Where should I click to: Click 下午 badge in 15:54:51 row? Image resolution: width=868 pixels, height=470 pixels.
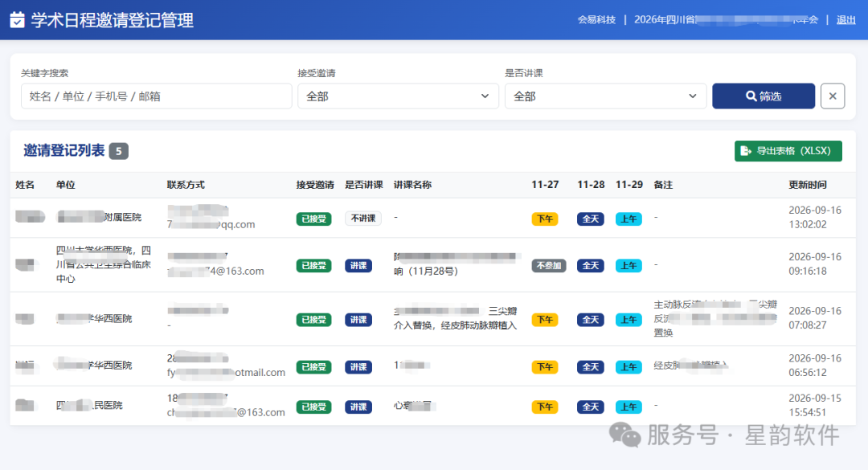[x=545, y=407]
